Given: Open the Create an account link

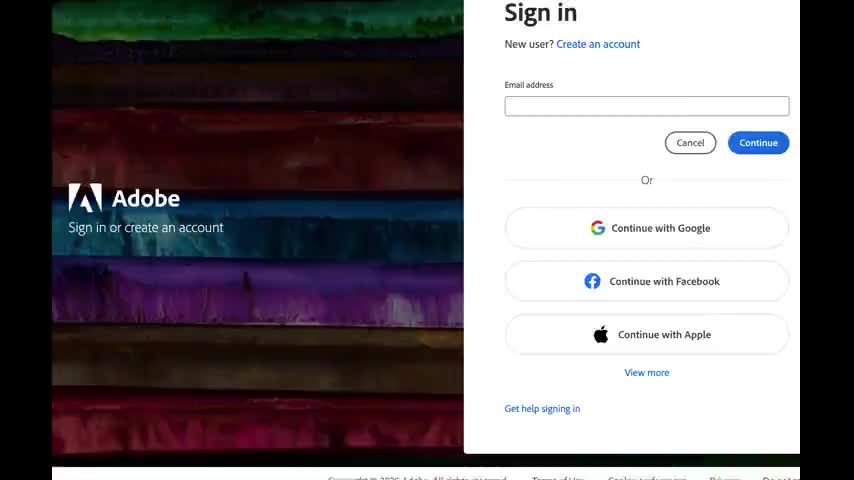Looking at the screenshot, I should pos(598,44).
